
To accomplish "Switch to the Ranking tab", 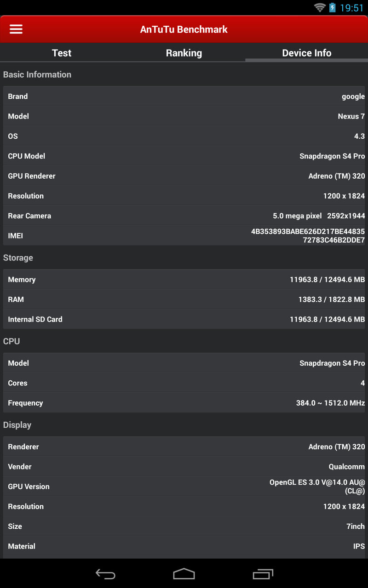I will point(184,53).
